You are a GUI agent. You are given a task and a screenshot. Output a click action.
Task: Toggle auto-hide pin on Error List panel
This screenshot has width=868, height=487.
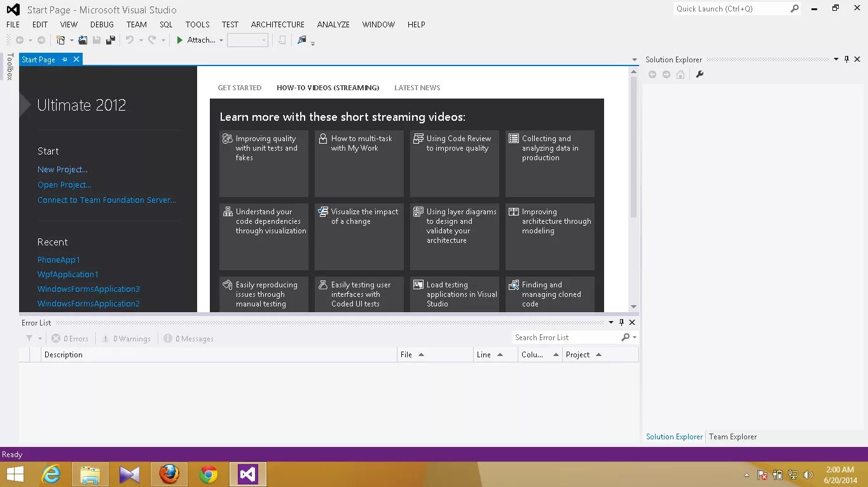621,322
